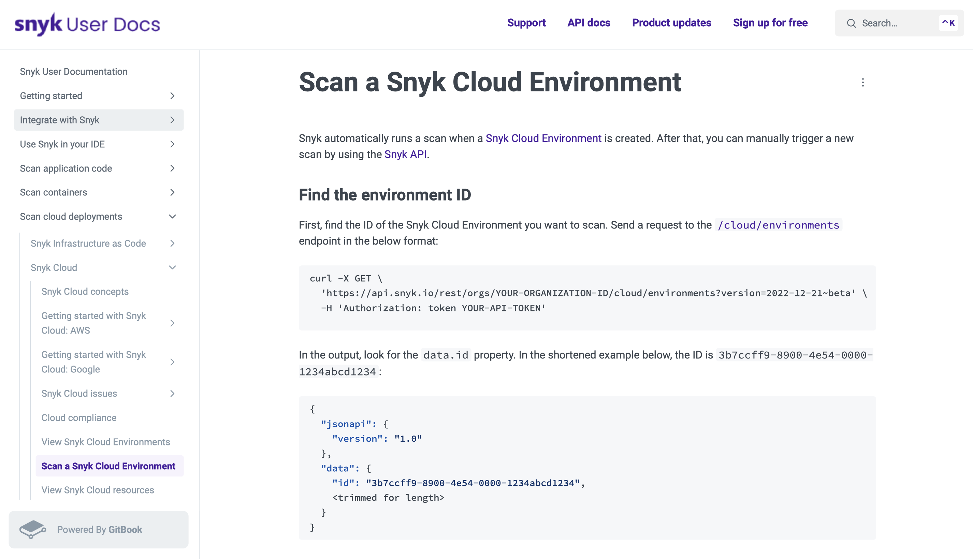Click the Snyk User Docs logo

(87, 24)
